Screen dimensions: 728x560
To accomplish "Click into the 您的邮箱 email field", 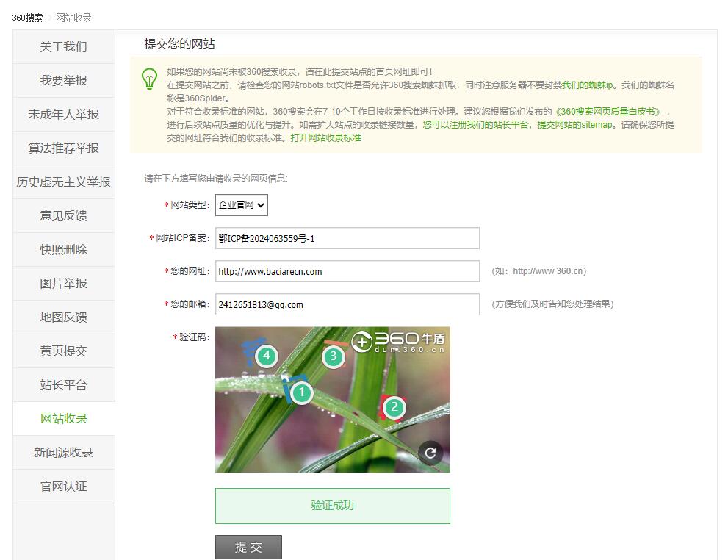I will click(347, 304).
